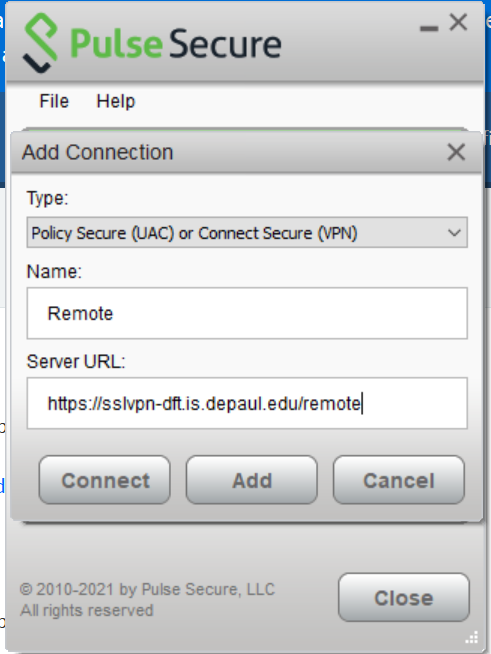The height and width of the screenshot is (654, 491).
Task: Click the Add Connection title bar
Action: click(246, 152)
